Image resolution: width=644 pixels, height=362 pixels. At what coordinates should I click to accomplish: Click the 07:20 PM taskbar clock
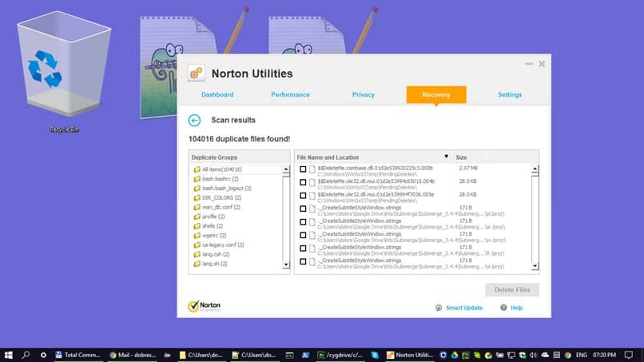(604, 355)
